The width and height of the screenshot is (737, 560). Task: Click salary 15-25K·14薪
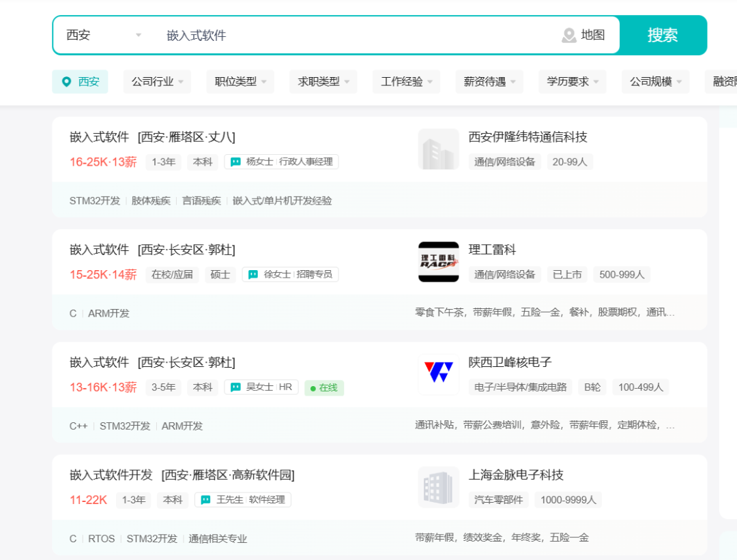[x=104, y=275]
